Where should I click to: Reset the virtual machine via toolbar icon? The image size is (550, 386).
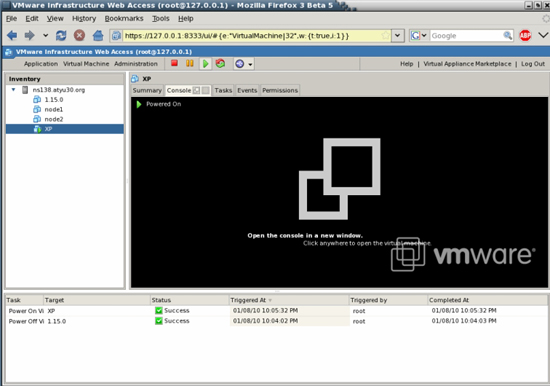point(220,64)
